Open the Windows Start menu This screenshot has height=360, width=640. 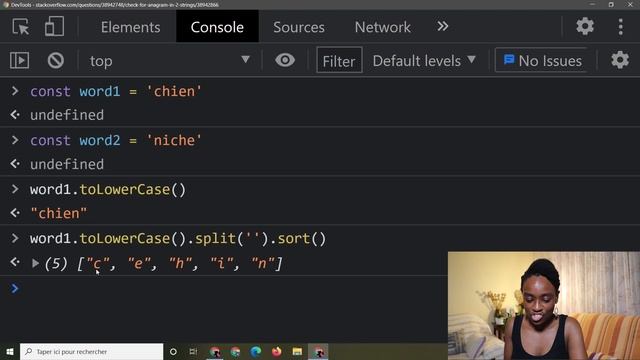[x=10, y=351]
